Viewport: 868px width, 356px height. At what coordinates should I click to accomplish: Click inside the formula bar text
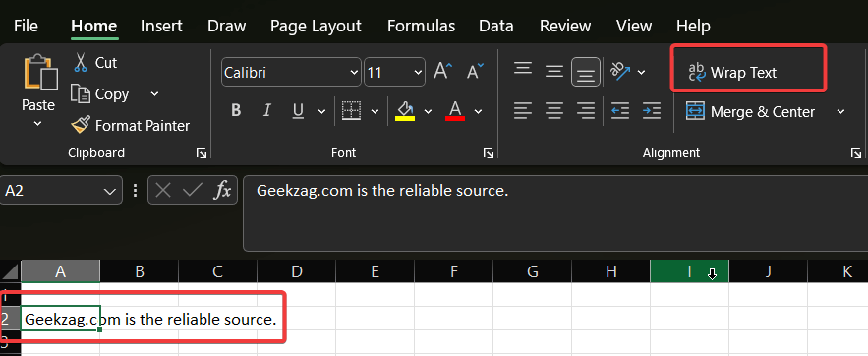click(382, 191)
